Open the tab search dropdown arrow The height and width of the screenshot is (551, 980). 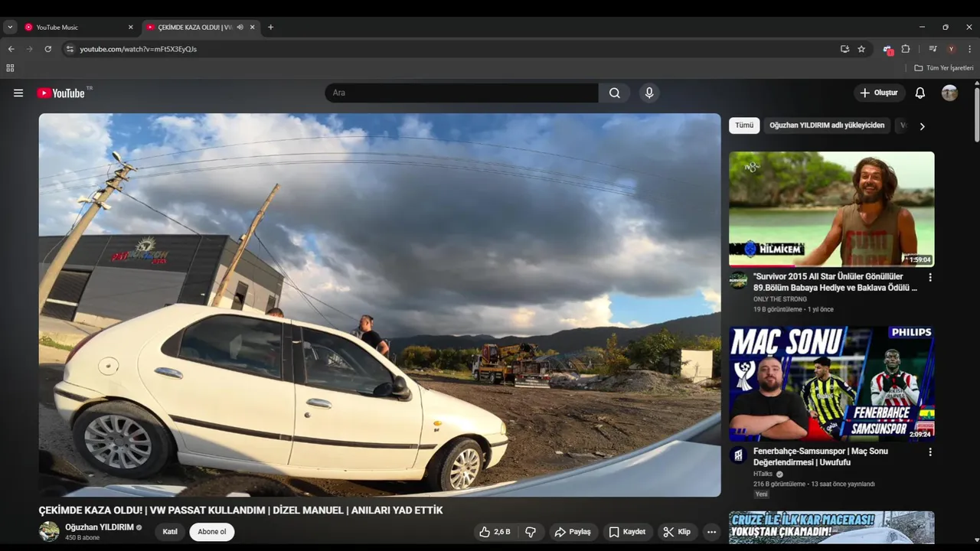point(10,28)
